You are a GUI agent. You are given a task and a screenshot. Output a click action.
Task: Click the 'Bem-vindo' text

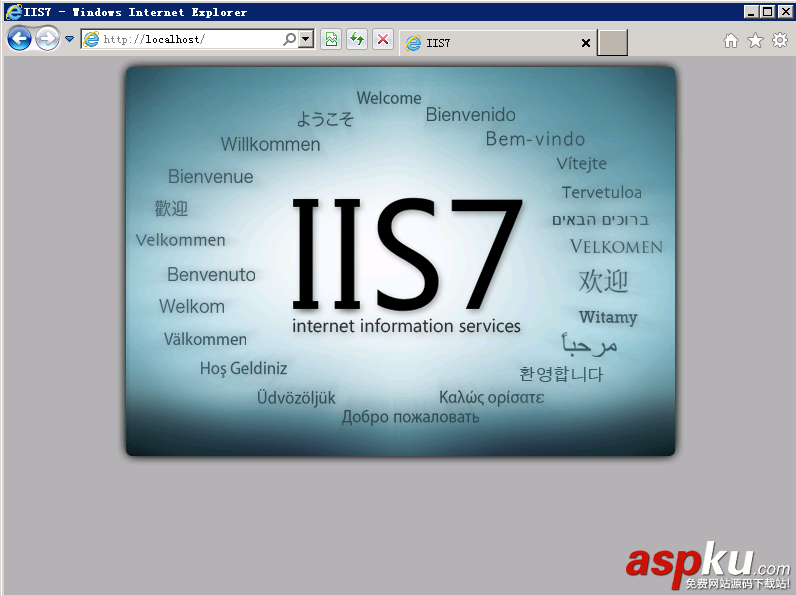click(536, 139)
